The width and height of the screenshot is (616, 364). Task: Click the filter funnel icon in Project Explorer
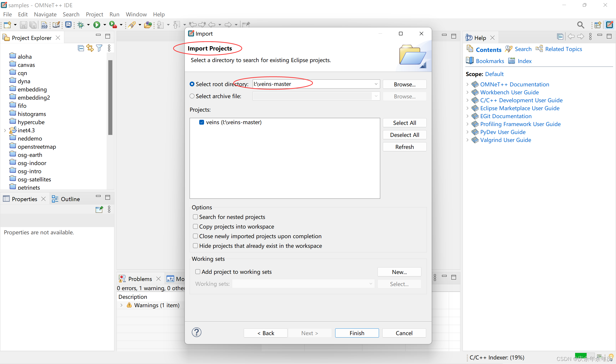tap(99, 48)
